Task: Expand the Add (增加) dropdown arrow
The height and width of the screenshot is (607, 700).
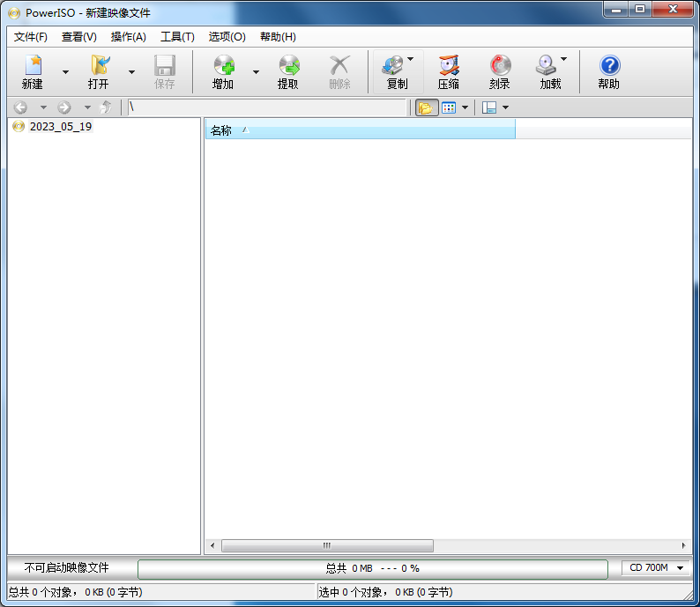Action: coord(256,72)
